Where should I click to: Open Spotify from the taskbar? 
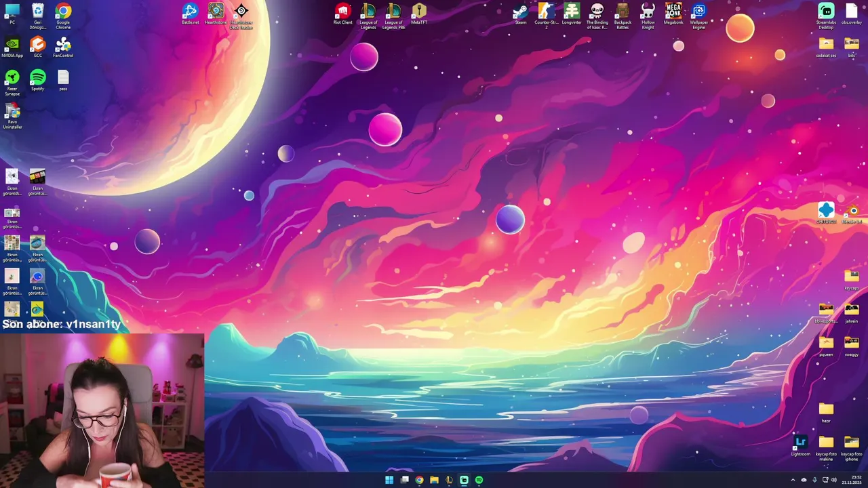point(479,480)
